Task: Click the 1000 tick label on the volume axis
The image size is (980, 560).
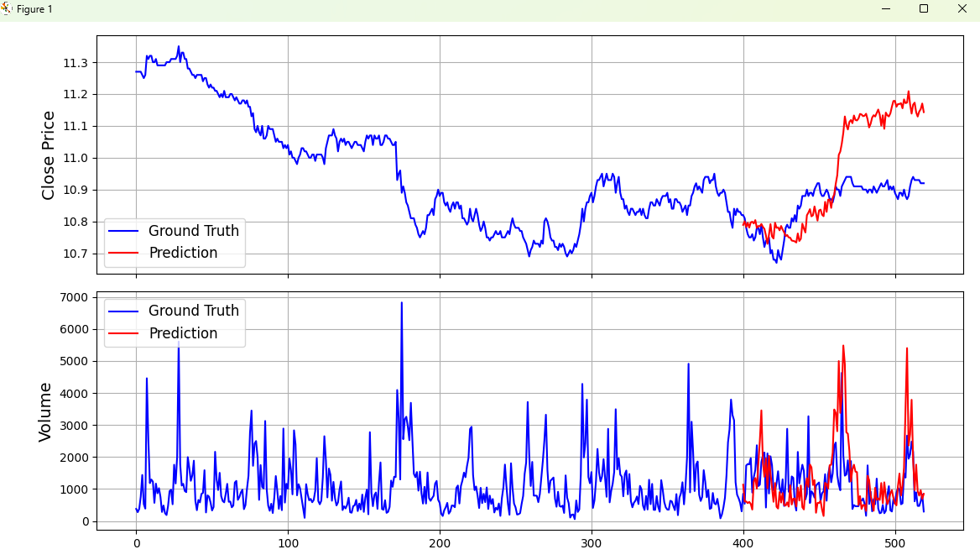Action: (x=76, y=489)
